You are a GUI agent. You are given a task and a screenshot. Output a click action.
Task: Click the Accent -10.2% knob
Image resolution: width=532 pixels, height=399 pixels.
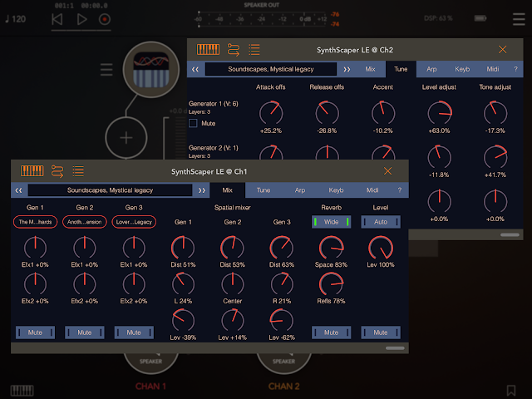(x=383, y=113)
